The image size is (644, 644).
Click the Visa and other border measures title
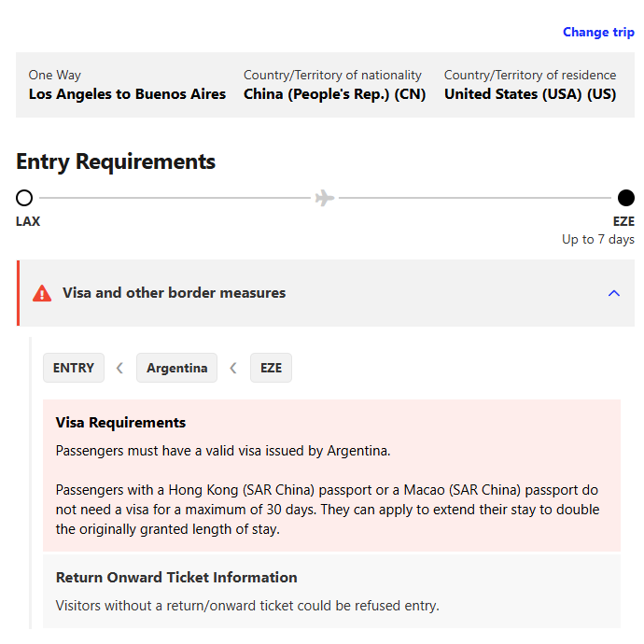174,293
